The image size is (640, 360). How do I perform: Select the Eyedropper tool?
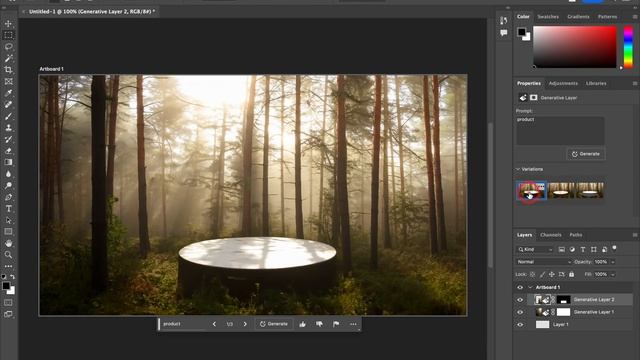coord(8,93)
